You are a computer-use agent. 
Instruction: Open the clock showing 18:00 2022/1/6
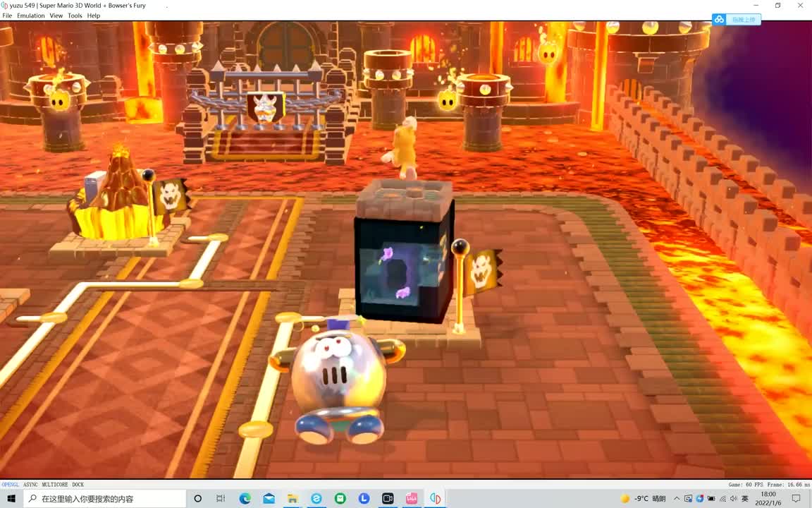[x=768, y=499]
